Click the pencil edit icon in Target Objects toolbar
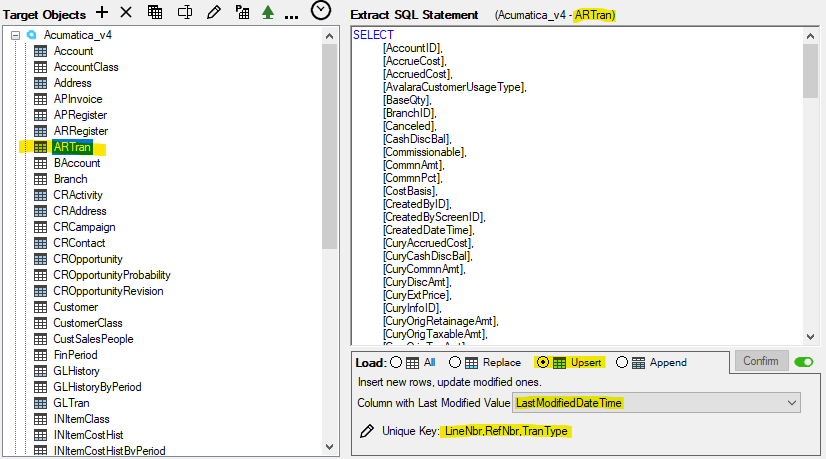 pos(212,12)
